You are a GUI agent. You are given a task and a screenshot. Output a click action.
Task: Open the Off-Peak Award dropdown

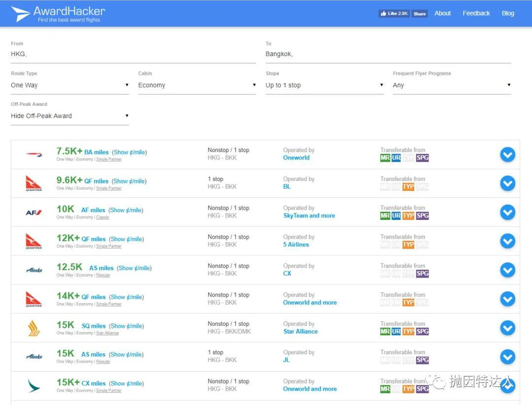coord(70,116)
